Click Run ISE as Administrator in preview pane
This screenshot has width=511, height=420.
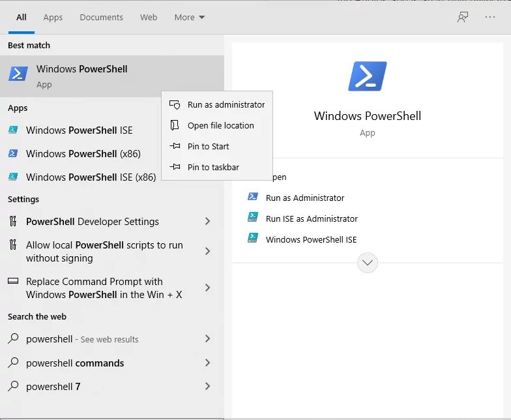tap(312, 219)
